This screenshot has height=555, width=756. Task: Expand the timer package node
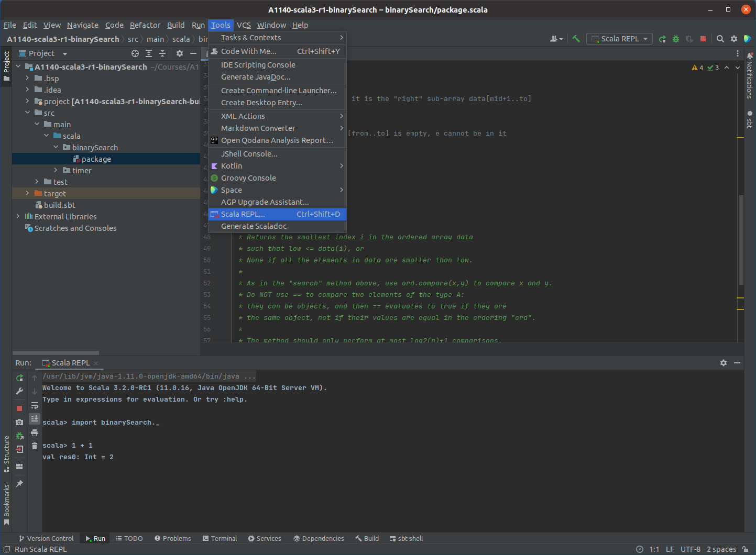coord(56,170)
